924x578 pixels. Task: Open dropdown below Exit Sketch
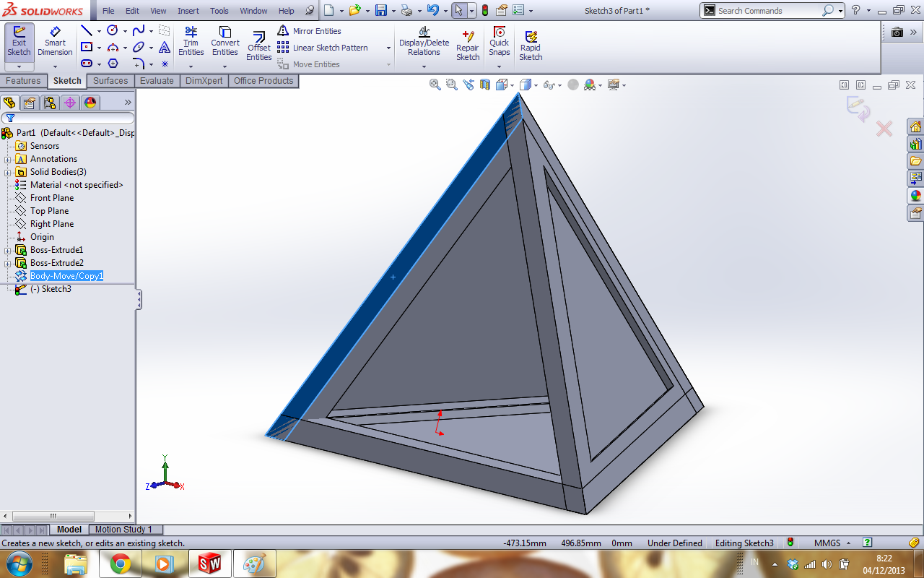(x=19, y=66)
